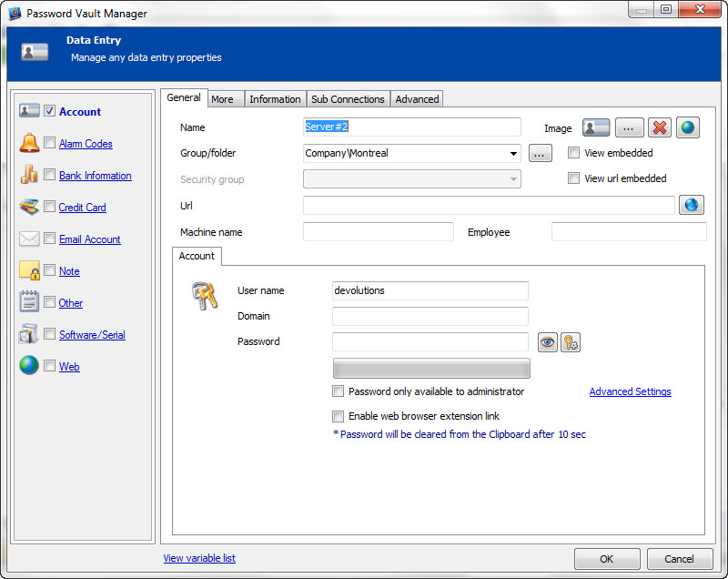Reveal password with the eye icon
Viewport: 728px width, 579px height.
(x=548, y=342)
